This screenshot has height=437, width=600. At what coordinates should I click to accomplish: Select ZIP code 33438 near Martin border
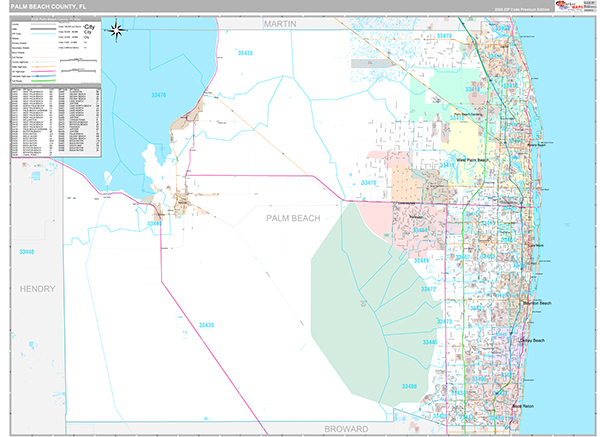(243, 52)
